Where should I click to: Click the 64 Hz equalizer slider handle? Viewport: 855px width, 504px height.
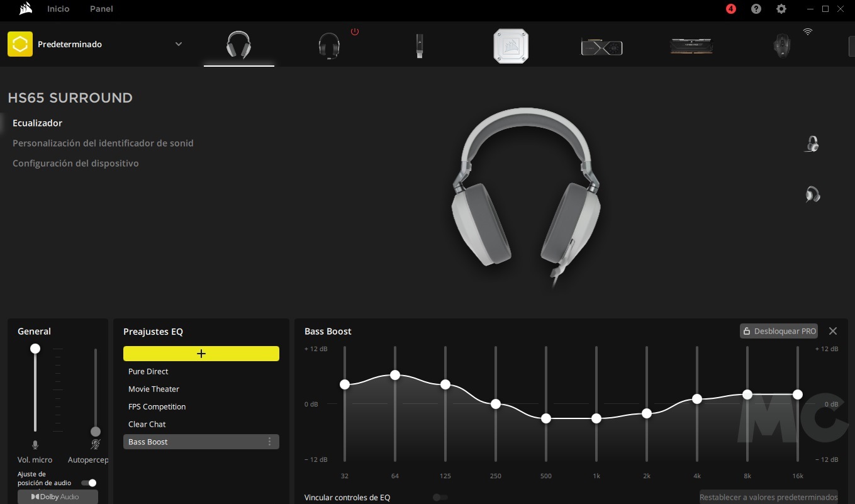395,375
